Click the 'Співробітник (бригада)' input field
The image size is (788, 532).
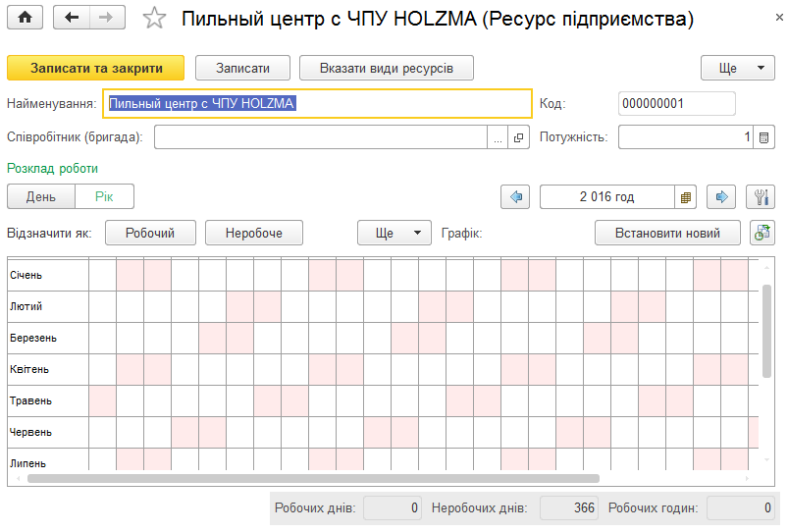(x=321, y=136)
